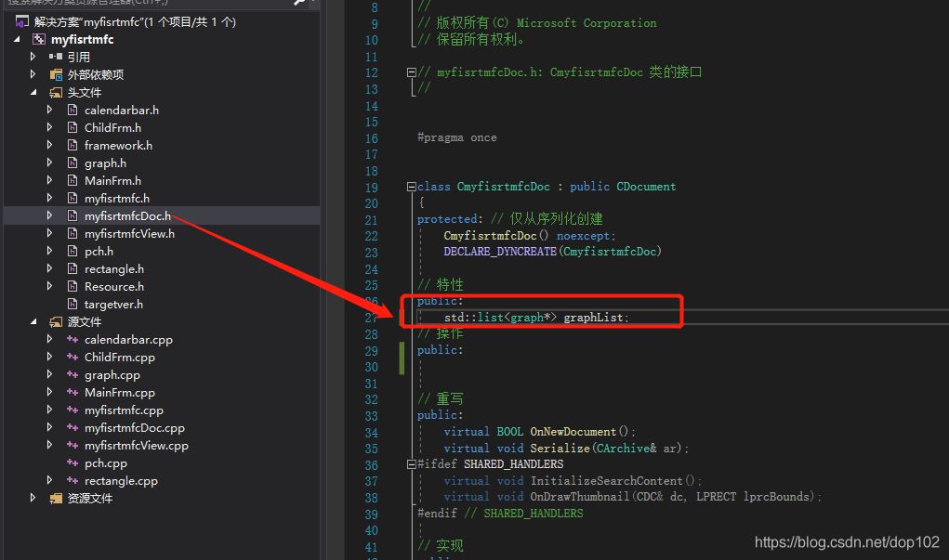Collapse the comment block at line 12
The image size is (949, 560).
tap(412, 72)
